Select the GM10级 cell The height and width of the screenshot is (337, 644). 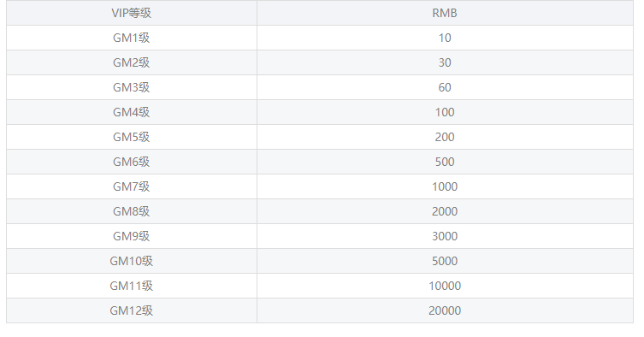(132, 261)
